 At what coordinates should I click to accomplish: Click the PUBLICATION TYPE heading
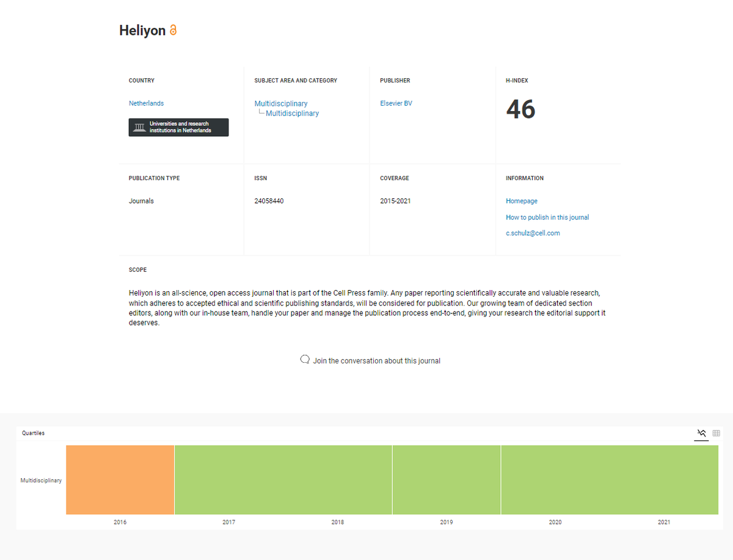click(x=154, y=178)
